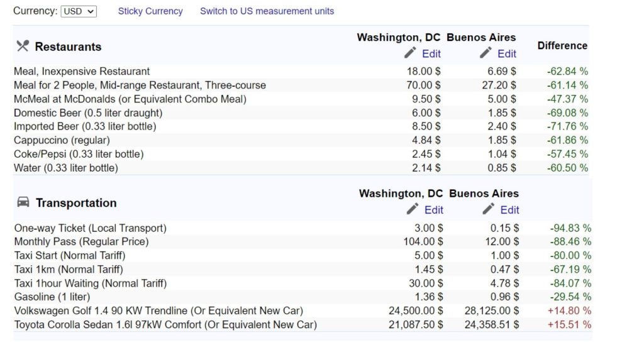Select the Meal, Inexpensive Restaurant row label
This screenshot has height=362, width=644.
(x=82, y=72)
